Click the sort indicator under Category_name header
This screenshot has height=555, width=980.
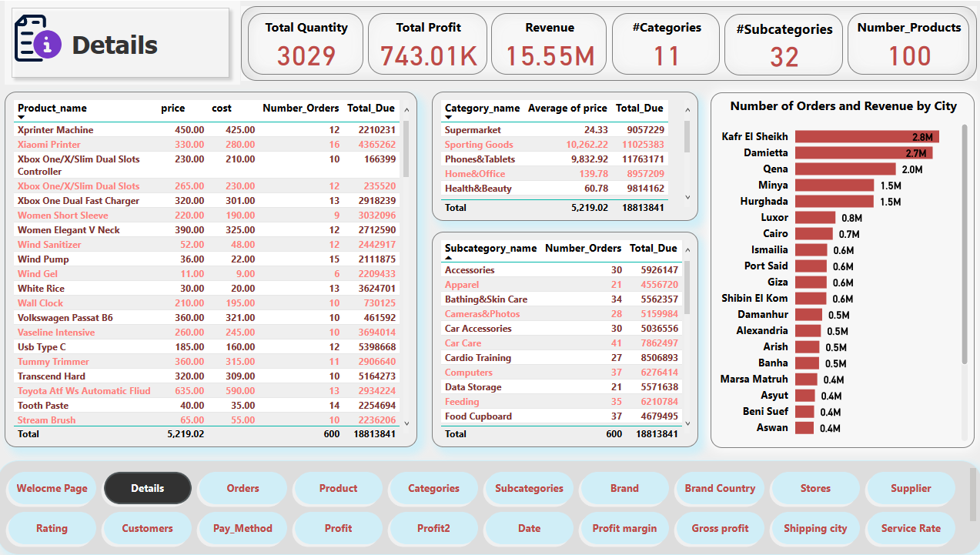[x=448, y=117]
